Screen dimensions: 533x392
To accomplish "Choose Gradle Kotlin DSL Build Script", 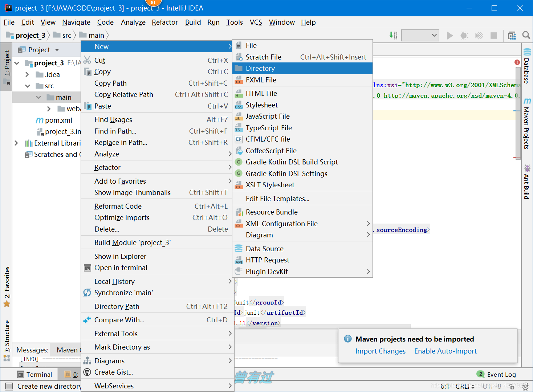I will coord(302,162).
